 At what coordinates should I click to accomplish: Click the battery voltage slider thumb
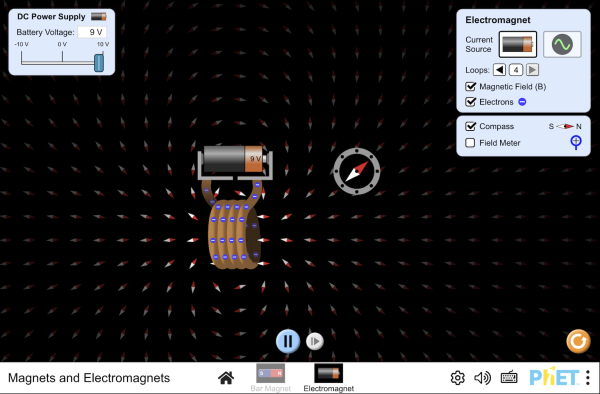(99, 63)
